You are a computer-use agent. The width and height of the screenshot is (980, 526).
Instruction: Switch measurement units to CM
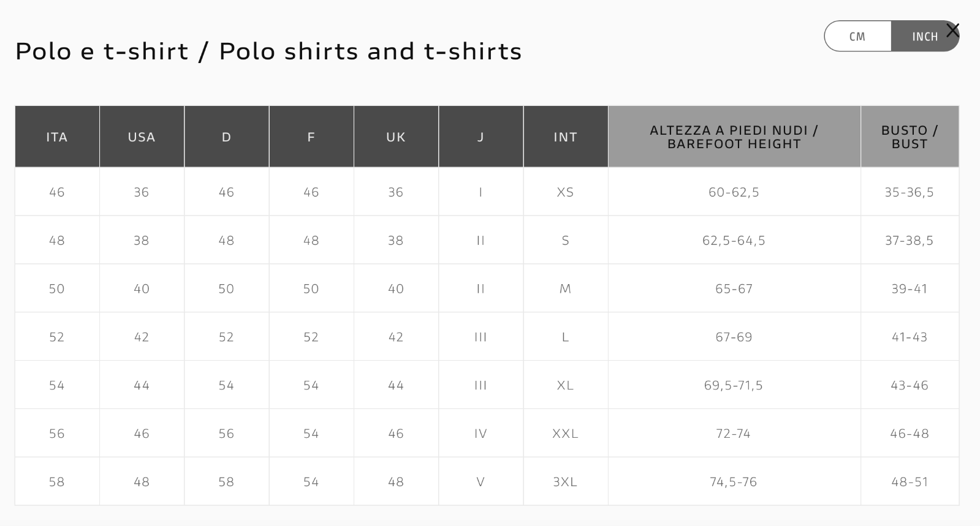point(857,37)
